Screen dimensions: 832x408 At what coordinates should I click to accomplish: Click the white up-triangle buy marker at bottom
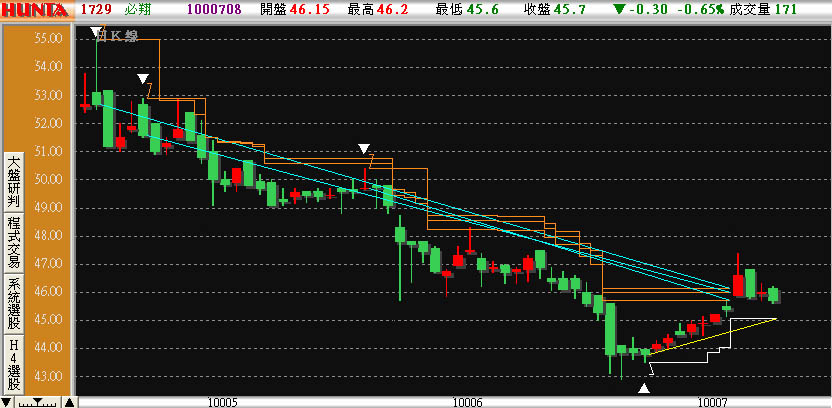[x=645, y=388]
